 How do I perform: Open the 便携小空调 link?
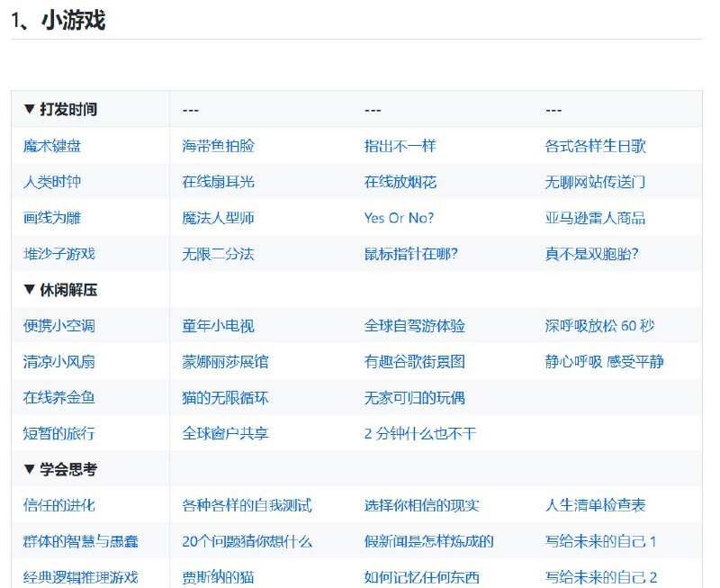click(x=49, y=326)
